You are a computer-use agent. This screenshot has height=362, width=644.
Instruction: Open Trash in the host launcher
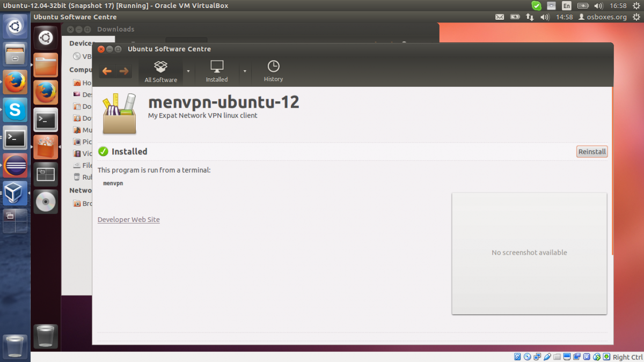15,346
